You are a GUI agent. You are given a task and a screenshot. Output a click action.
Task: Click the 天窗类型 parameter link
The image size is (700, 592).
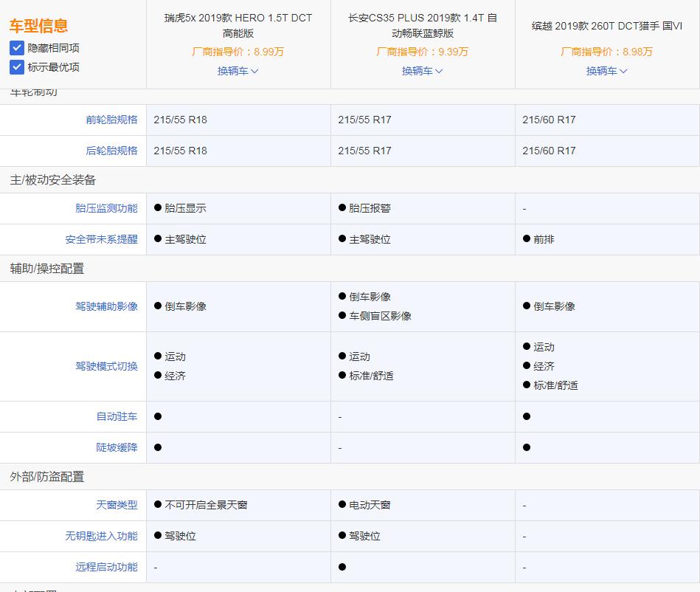click(117, 505)
